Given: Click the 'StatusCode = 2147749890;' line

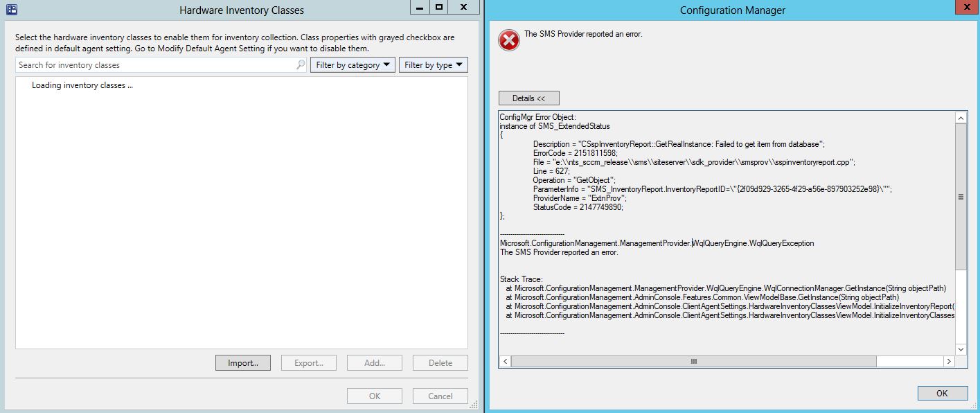Looking at the screenshot, I should [x=578, y=206].
